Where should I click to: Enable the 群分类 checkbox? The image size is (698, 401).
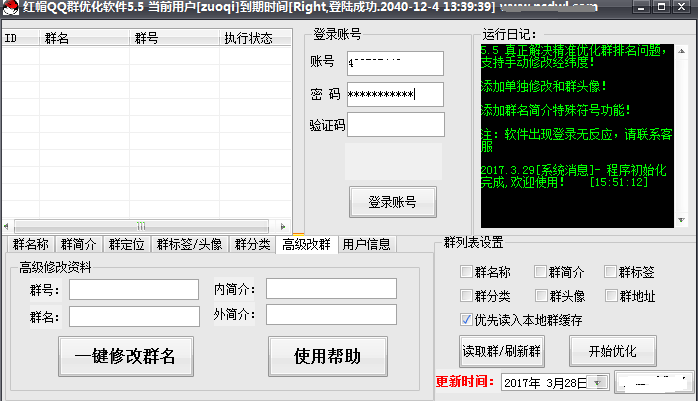point(466,296)
